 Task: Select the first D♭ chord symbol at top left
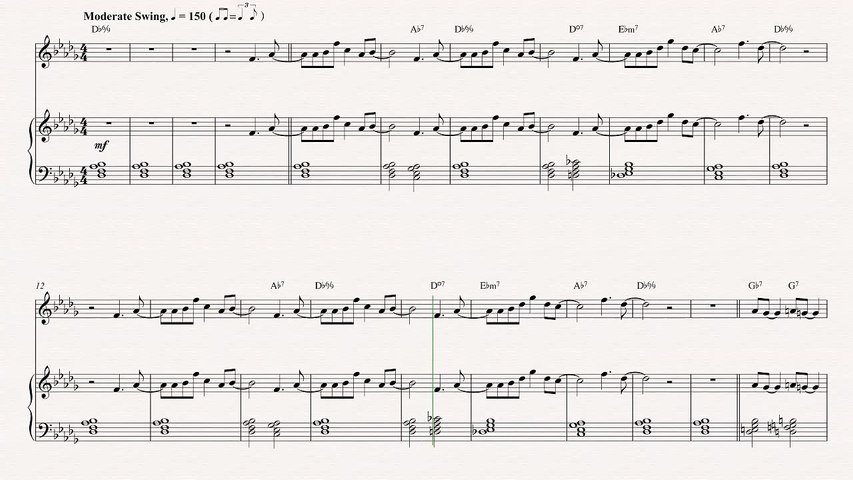point(100,29)
